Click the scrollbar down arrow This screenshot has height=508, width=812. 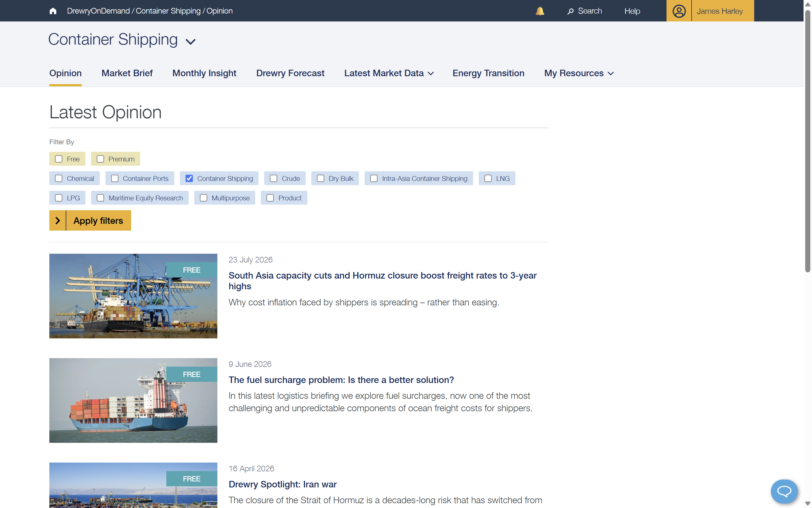coord(808,504)
